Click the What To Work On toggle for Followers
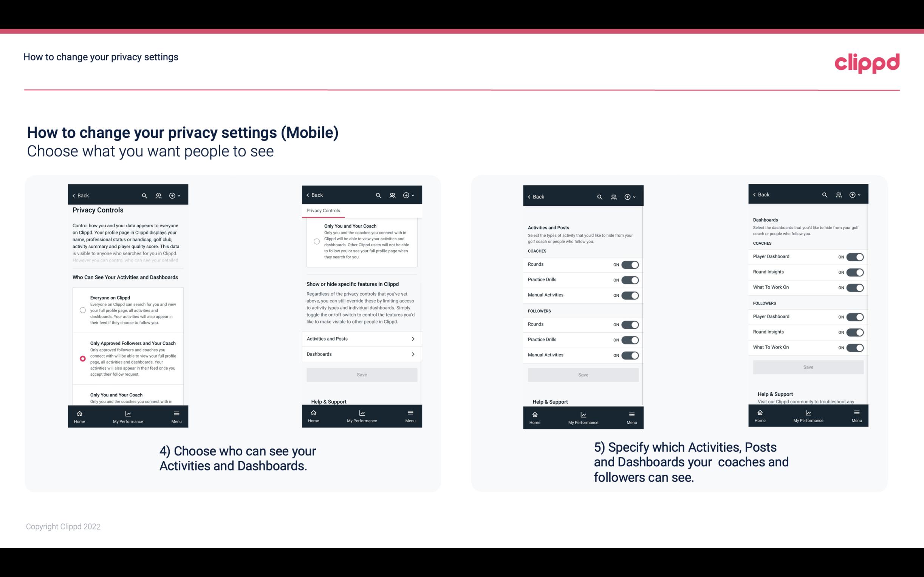Screen dimensions: 924x577 [x=854, y=347]
